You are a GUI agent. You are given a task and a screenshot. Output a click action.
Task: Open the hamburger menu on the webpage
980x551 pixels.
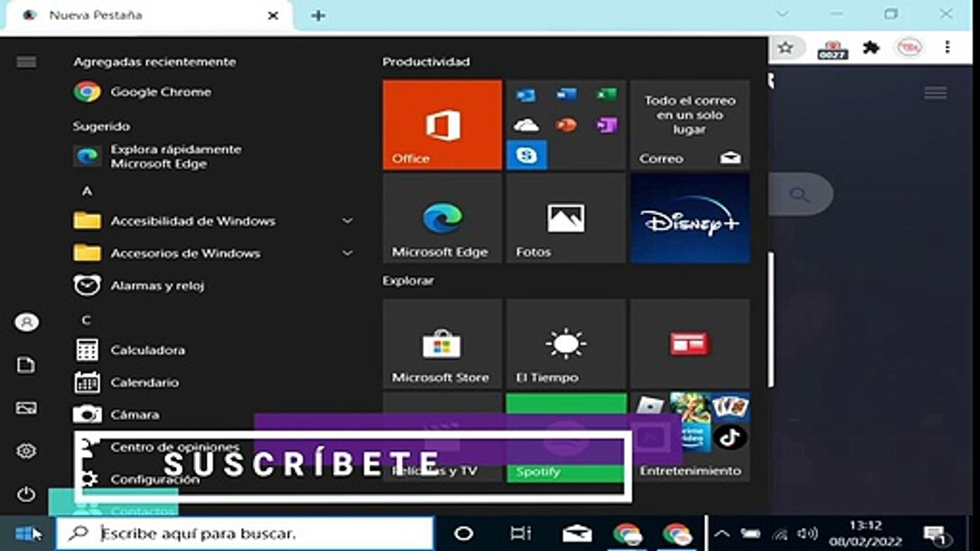tap(935, 93)
